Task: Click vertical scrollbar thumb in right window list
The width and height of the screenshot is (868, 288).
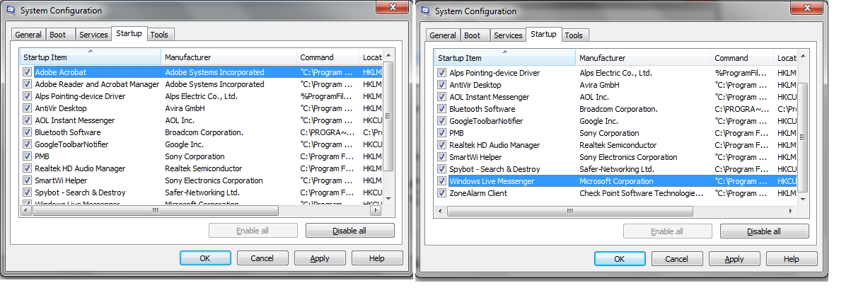Action: (803, 136)
